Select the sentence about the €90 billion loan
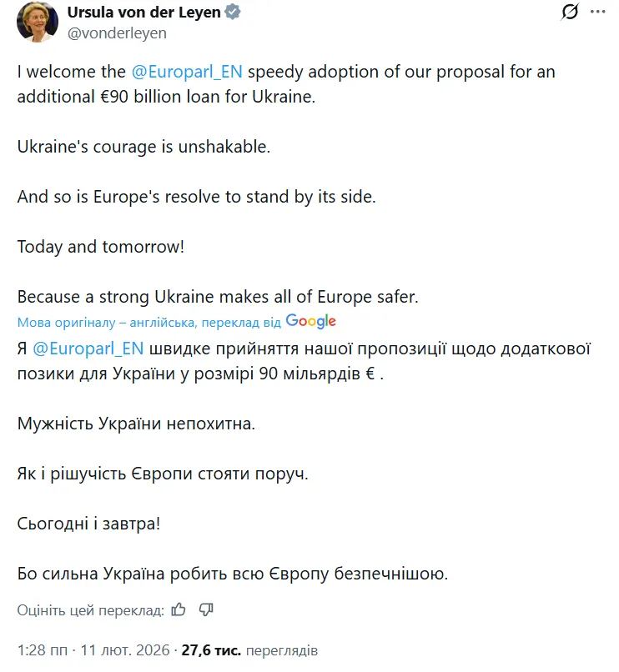The width and height of the screenshot is (619, 672). 284,82
